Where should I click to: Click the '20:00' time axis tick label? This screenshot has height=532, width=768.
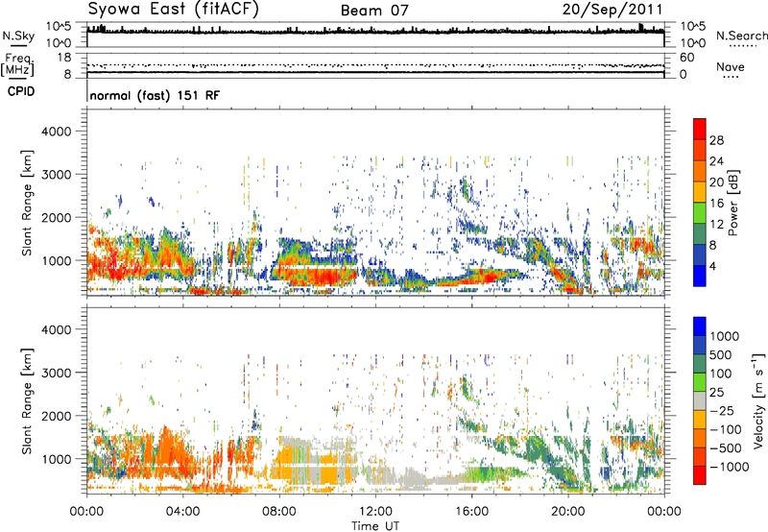[568, 512]
